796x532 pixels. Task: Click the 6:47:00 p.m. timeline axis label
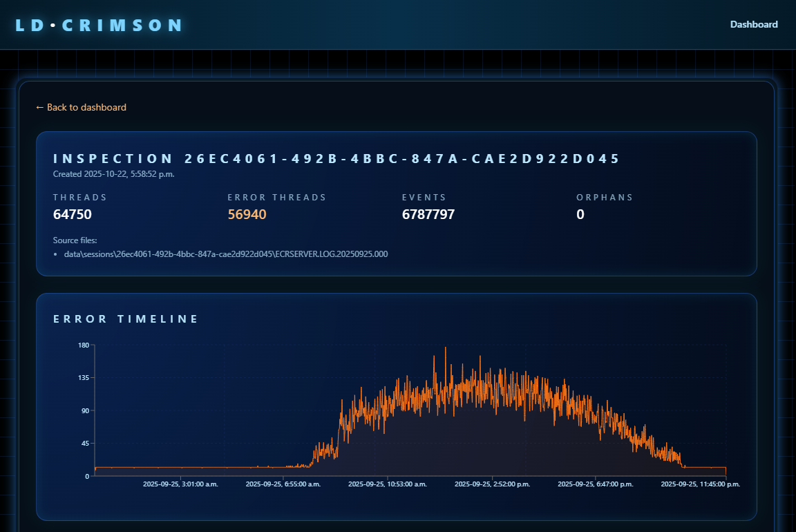(596, 484)
